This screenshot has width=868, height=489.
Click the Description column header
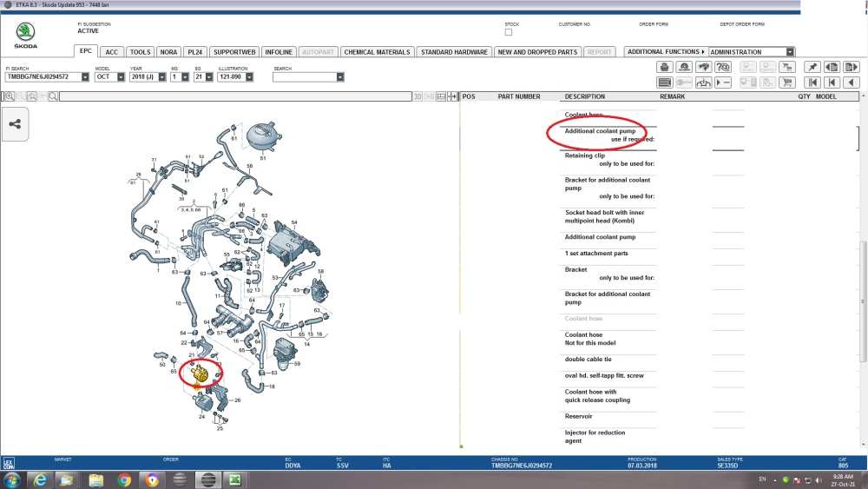584,96
